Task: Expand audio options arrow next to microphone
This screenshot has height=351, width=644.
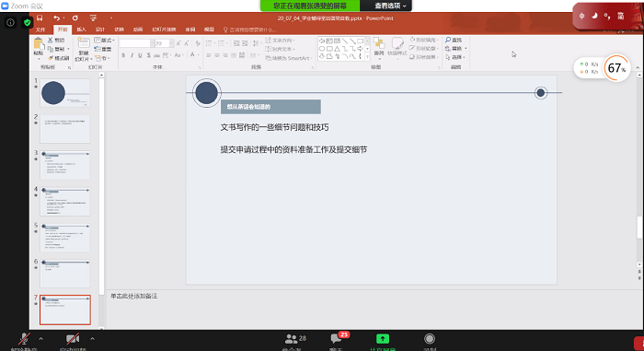Action: tap(40, 339)
